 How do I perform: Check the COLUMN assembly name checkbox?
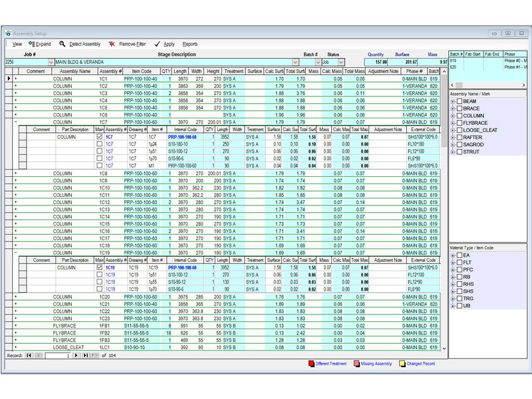coord(460,116)
